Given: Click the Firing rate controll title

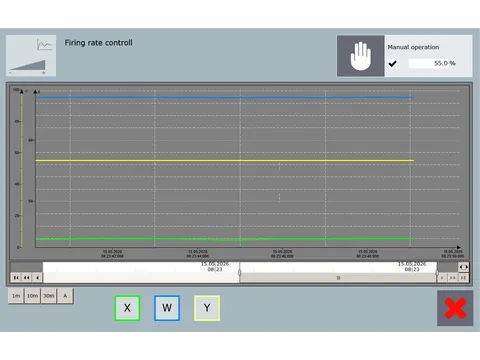Looking at the screenshot, I should coord(98,43).
